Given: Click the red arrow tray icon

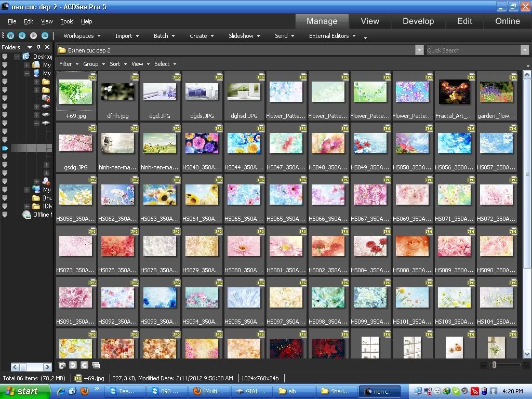Looking at the screenshot, I should pyautogui.click(x=475, y=391).
